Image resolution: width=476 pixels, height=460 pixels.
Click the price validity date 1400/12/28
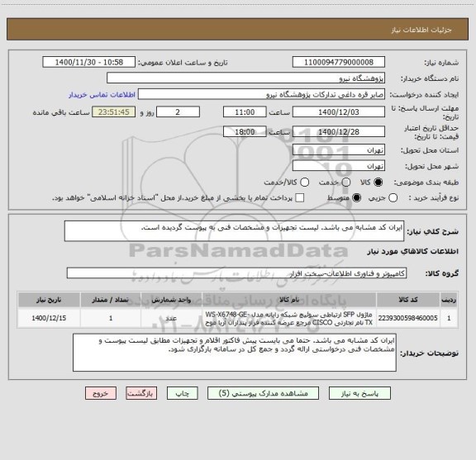(339, 131)
